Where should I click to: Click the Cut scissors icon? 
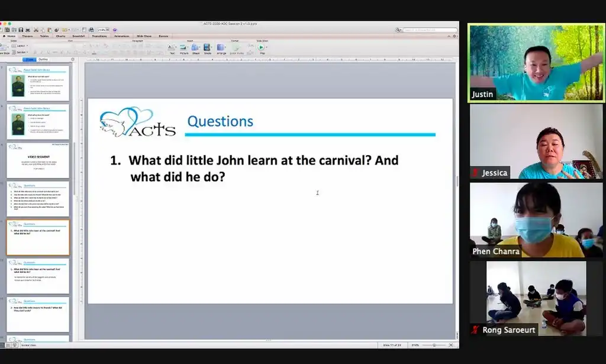(36, 30)
